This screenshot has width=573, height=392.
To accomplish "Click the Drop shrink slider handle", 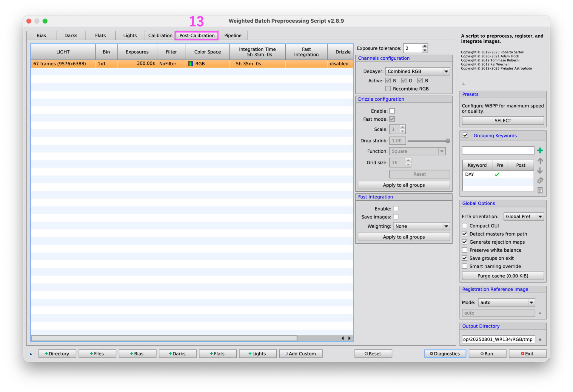I will point(448,141).
